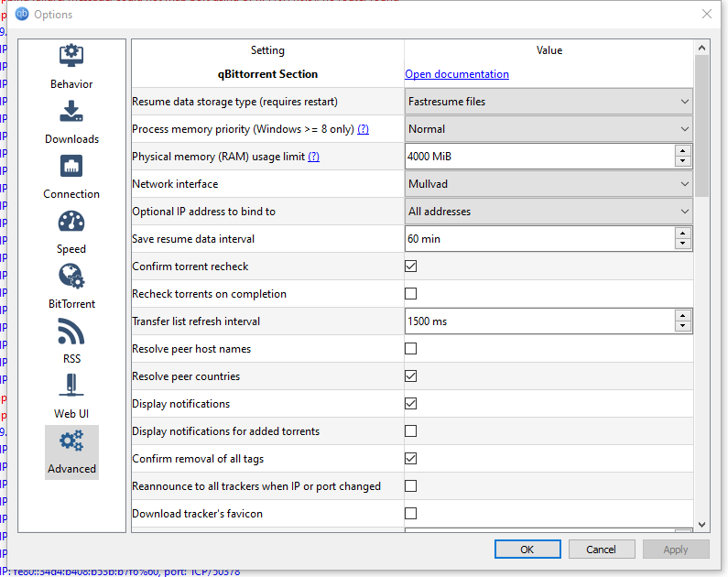Open Optional IP address dropdown
This screenshot has height=577, width=728.
549,212
